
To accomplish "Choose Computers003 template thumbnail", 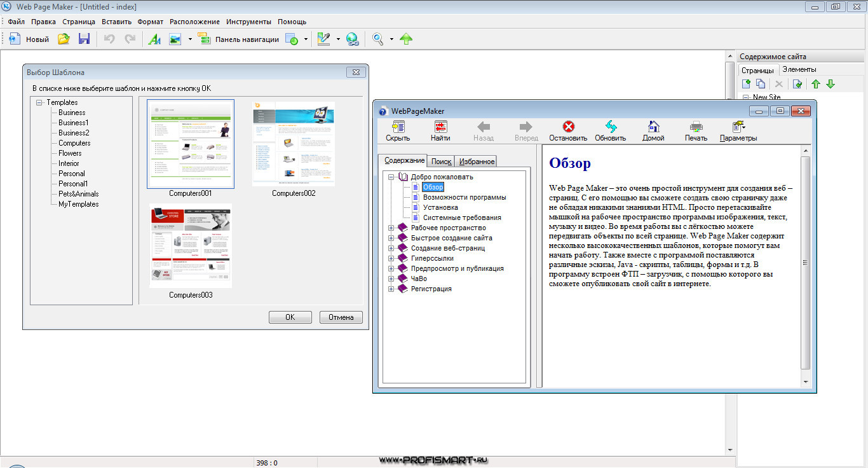I will click(191, 245).
